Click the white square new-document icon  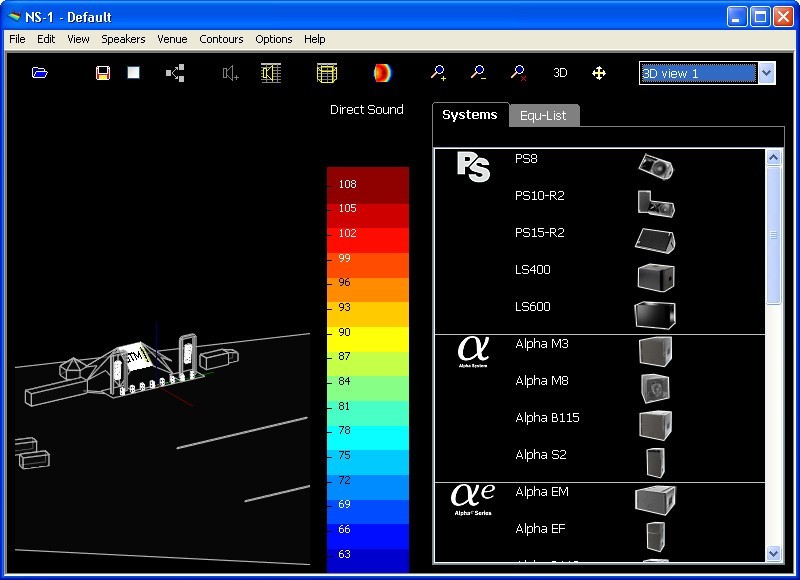tap(134, 72)
